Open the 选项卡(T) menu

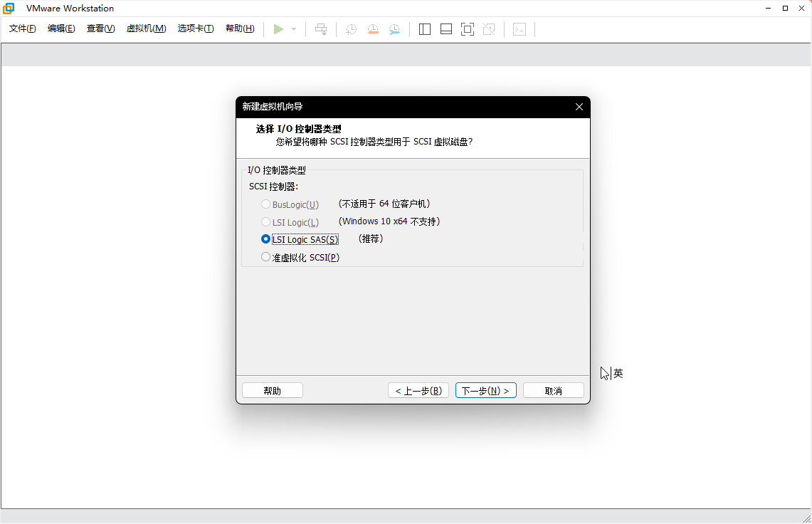click(196, 28)
